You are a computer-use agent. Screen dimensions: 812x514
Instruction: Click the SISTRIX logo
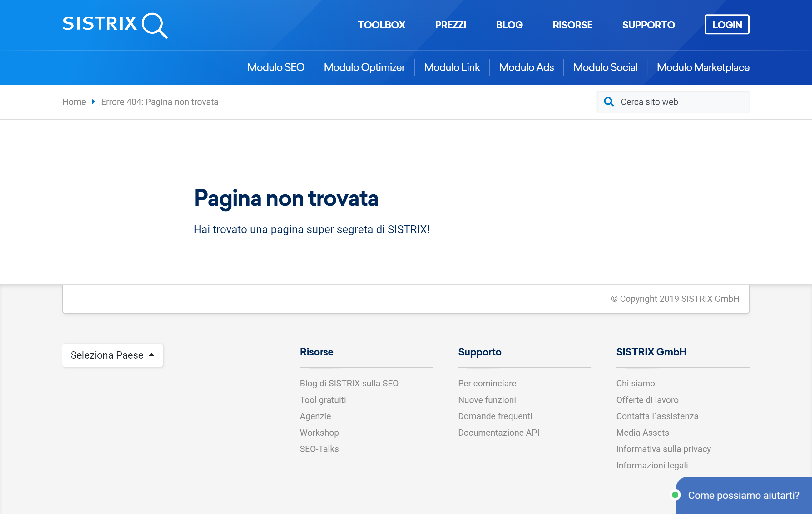tap(115, 25)
